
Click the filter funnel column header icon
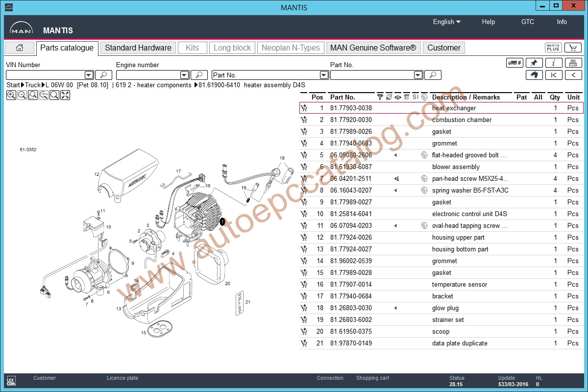point(380,97)
